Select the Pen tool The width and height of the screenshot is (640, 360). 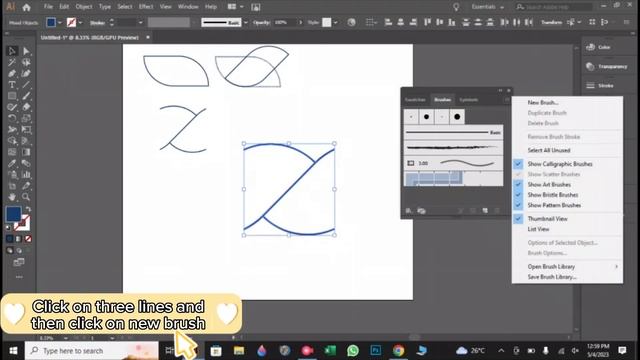[12, 73]
